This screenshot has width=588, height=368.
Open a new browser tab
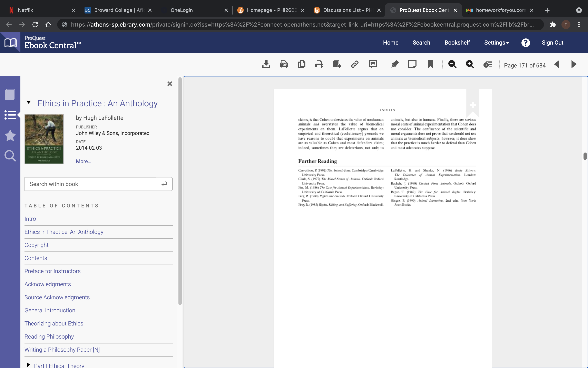tap(547, 10)
